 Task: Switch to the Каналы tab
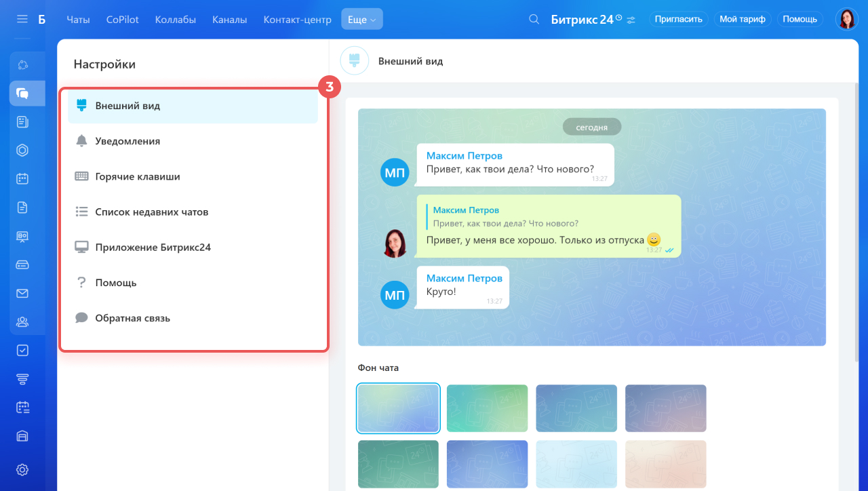pos(229,20)
